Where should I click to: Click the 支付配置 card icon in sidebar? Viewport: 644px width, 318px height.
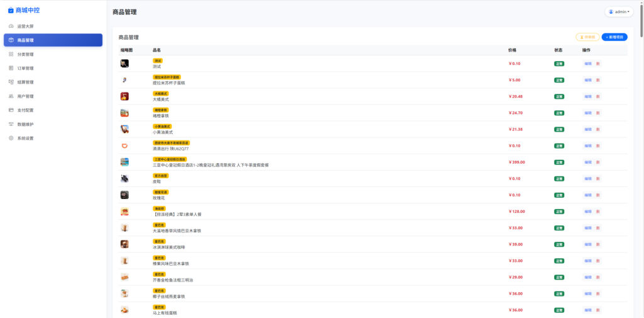coord(11,110)
